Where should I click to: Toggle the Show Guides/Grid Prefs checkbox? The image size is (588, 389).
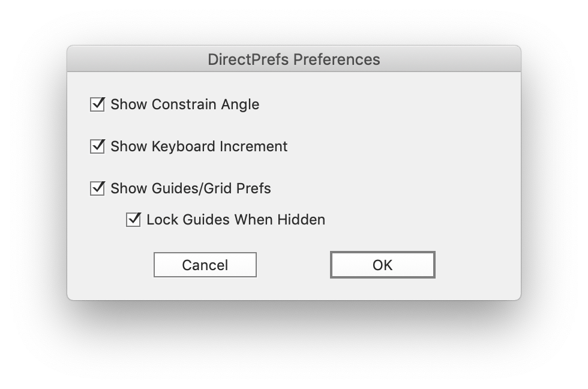pyautogui.click(x=97, y=188)
